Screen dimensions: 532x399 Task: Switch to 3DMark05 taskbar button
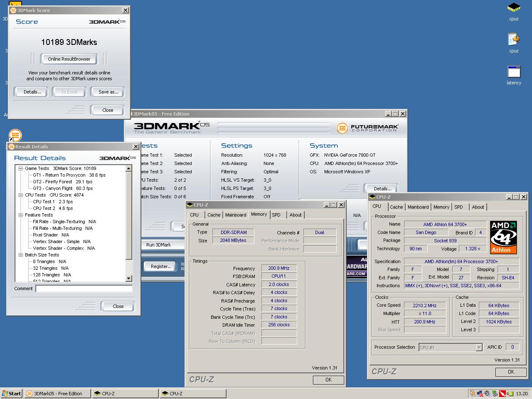[57, 394]
